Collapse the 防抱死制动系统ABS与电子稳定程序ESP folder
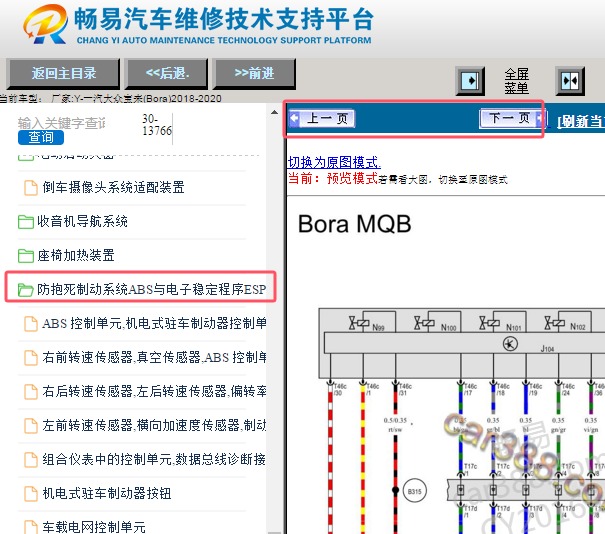This screenshot has width=605, height=534. pos(151,289)
